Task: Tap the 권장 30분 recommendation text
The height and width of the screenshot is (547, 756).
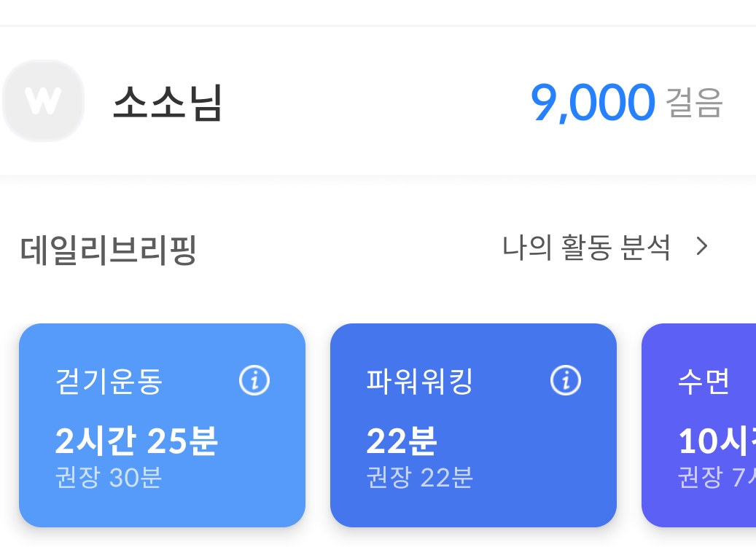Action: coord(109,478)
